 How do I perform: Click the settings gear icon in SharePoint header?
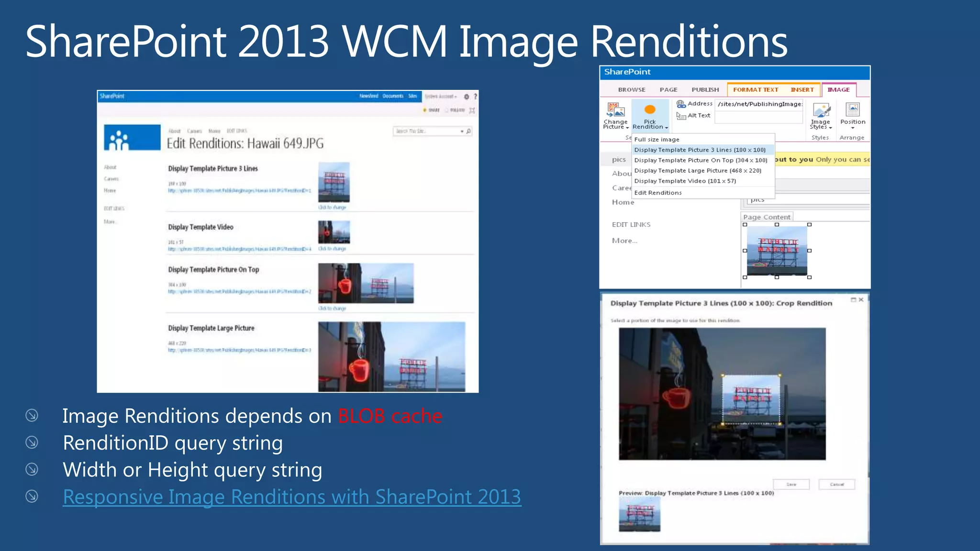coord(467,97)
